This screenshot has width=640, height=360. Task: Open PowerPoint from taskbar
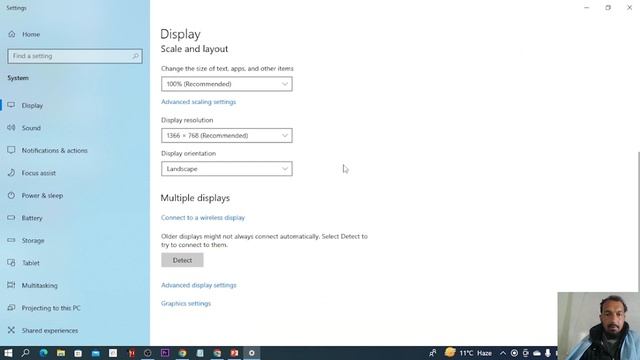[234, 353]
